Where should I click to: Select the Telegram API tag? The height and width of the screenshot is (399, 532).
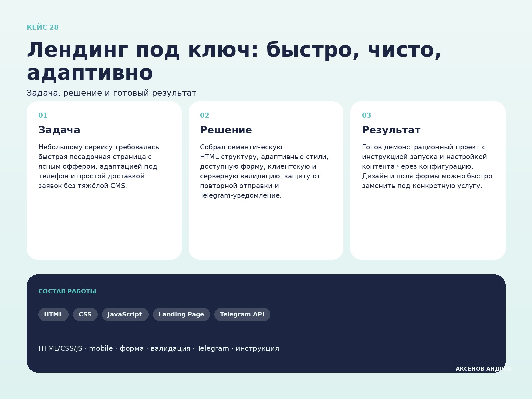(x=242, y=314)
